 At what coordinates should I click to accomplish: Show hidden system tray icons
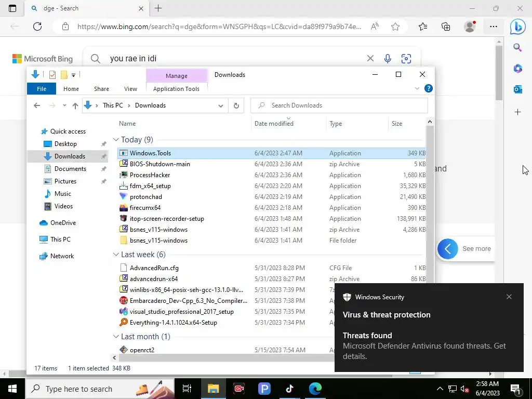pyautogui.click(x=440, y=389)
